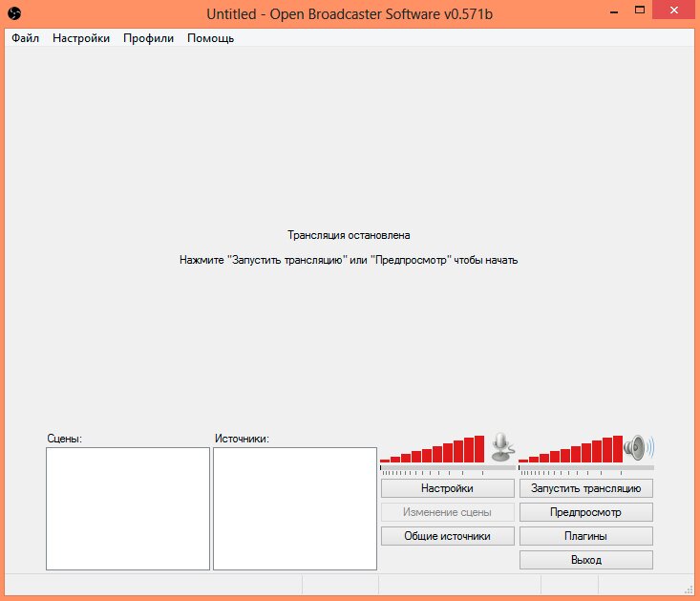The height and width of the screenshot is (601, 700).
Task: Mute the microphone icon
Action: tap(502, 447)
